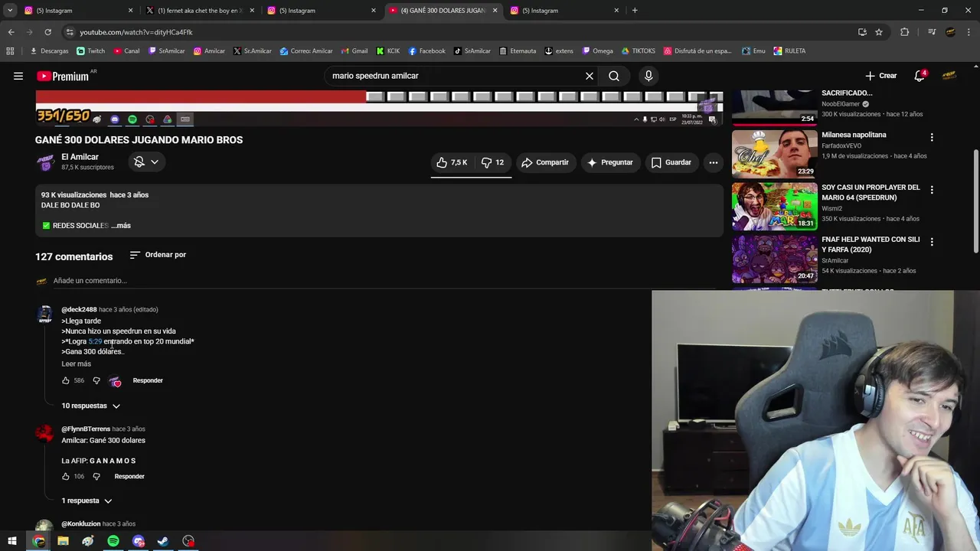Open the Facebook bookmark

click(426, 51)
